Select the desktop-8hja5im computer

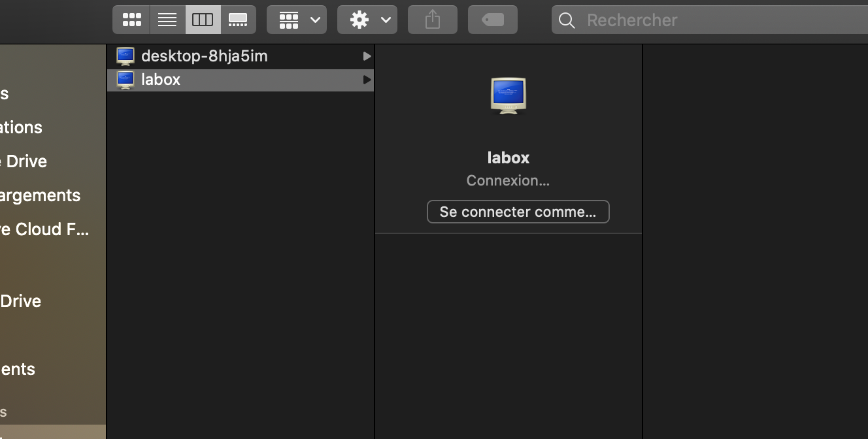coord(204,56)
